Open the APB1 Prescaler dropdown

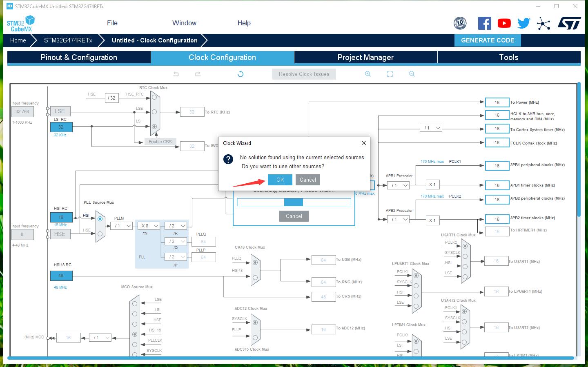(x=398, y=185)
